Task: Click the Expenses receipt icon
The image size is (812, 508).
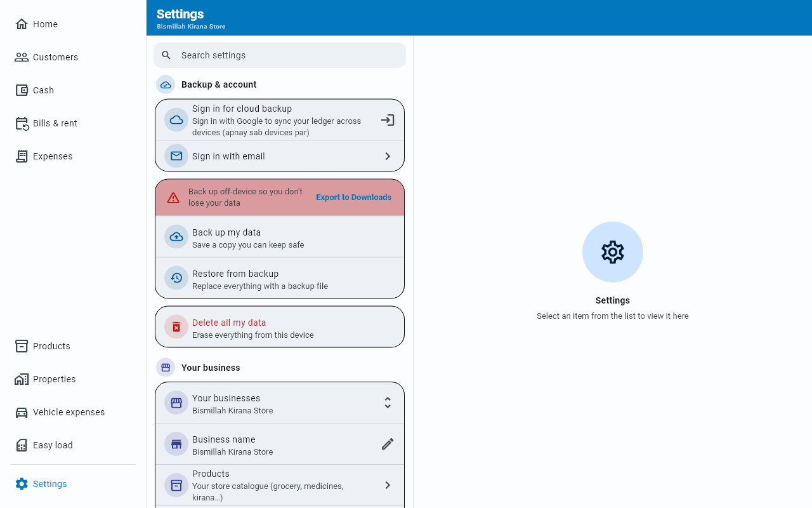Action: tap(22, 156)
